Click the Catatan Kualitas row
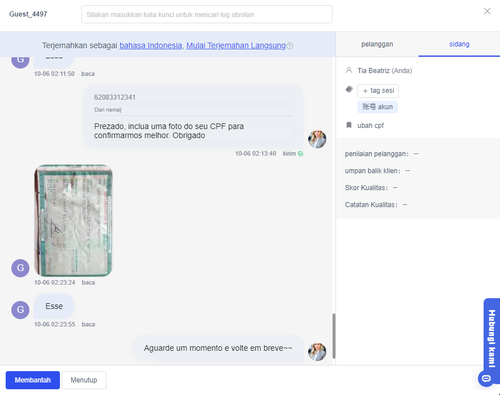Screen dimensions: 500x395 (376, 205)
